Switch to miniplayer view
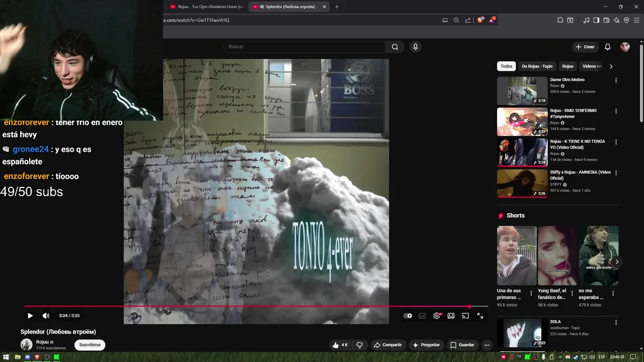The width and height of the screenshot is (644, 362). pos(451,316)
